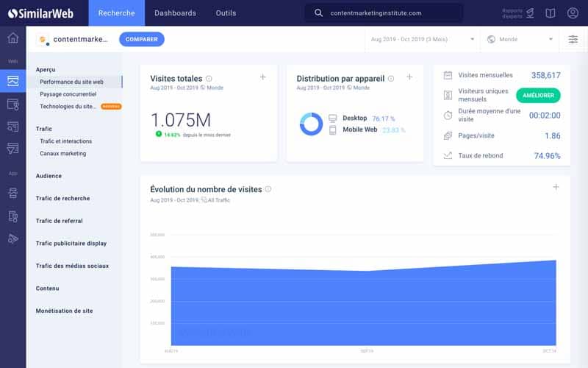Expand the Trafic de recherche section
This screenshot has height=368, width=588.
[x=63, y=198]
